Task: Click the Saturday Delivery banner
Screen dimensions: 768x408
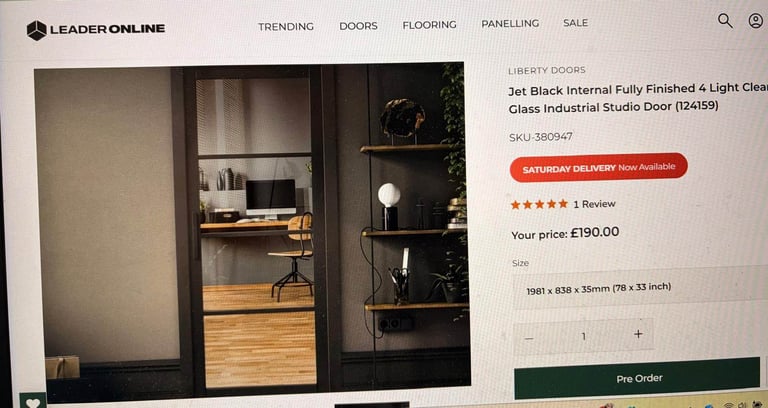Action: coord(599,168)
